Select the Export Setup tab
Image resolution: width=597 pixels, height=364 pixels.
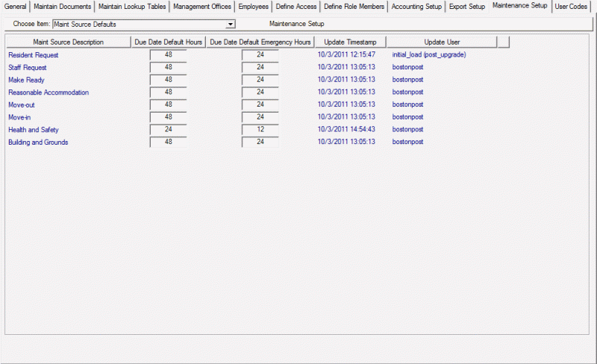(467, 7)
